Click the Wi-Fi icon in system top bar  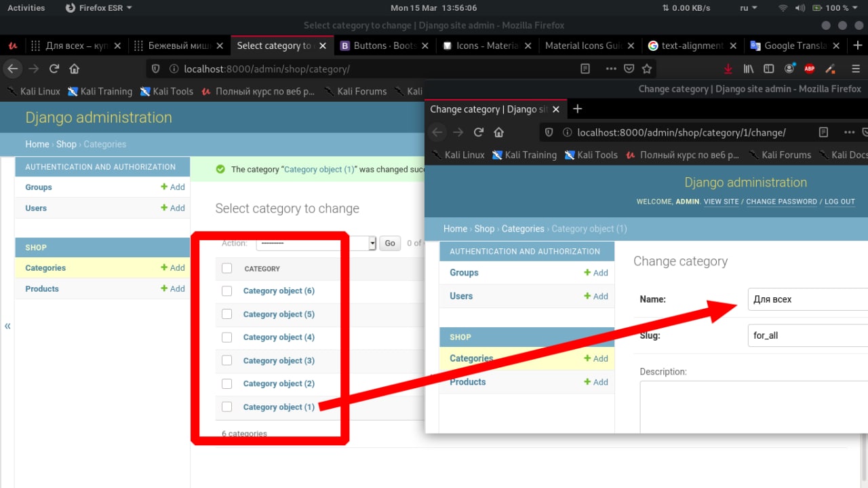[x=783, y=8]
